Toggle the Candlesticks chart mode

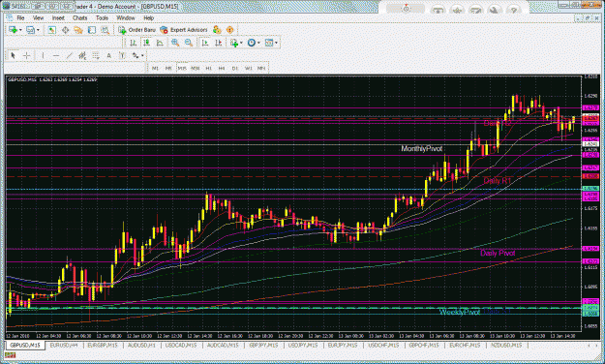click(x=146, y=43)
